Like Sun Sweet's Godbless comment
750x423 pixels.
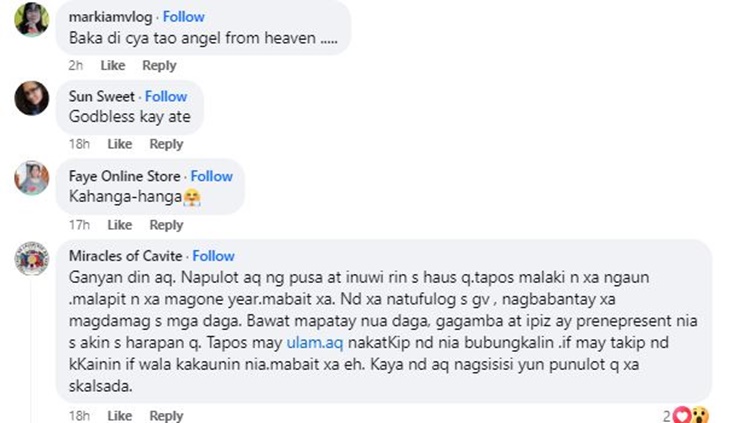coord(120,144)
